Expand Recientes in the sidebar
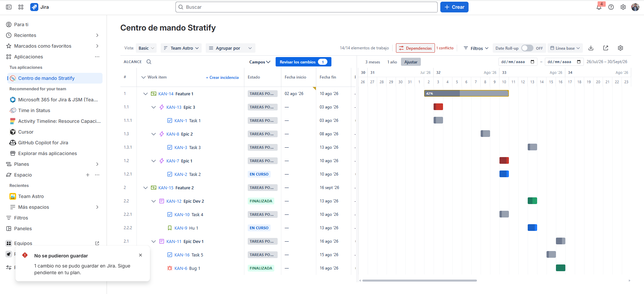The width and height of the screenshot is (644, 294). 97,35
